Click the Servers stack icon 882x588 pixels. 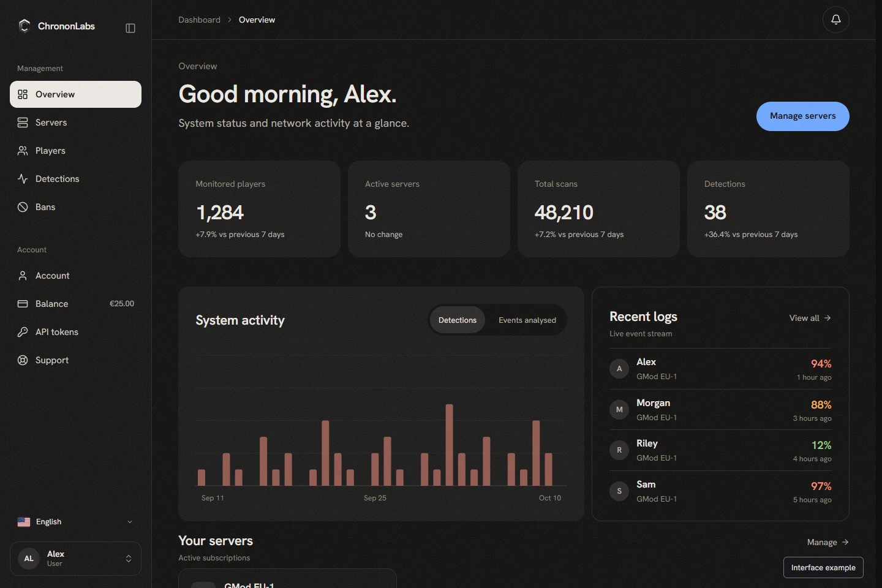pos(23,123)
